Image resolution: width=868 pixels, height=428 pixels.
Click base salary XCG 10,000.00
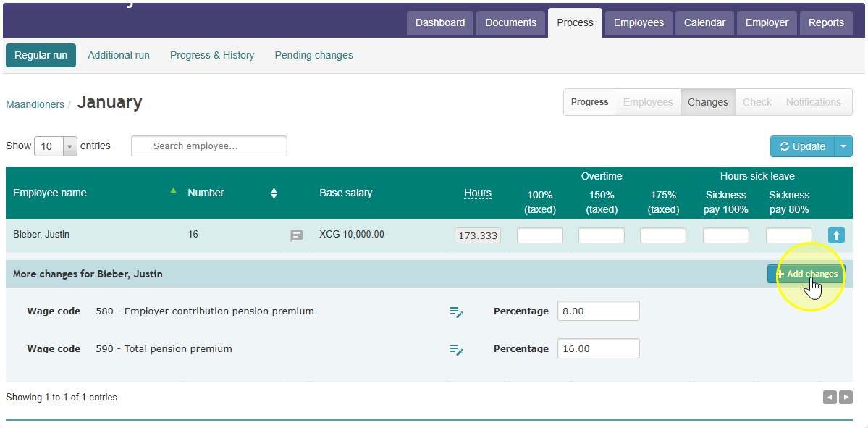[x=352, y=235]
